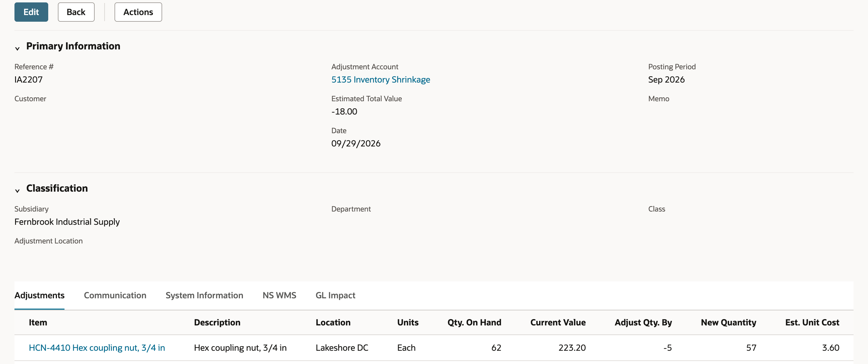Click the Class field label
The height and width of the screenshot is (364, 868).
coord(656,209)
